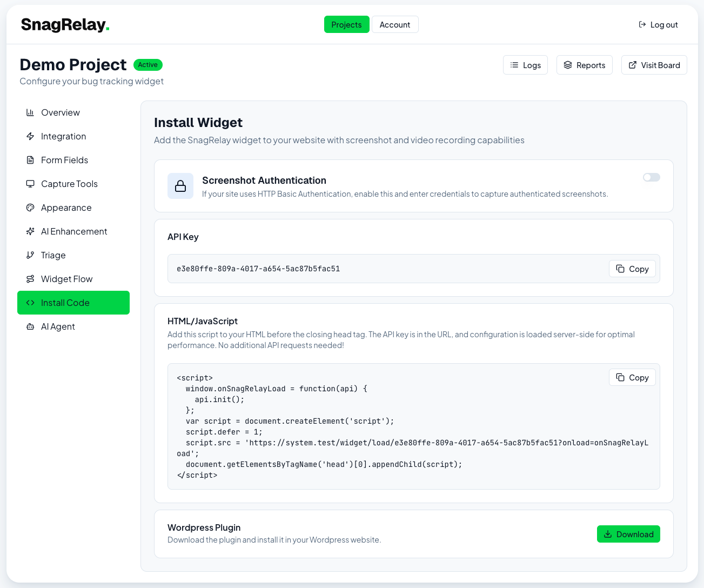Select Install Code in the sidebar
Screen dimensions: 704x588
(73, 303)
